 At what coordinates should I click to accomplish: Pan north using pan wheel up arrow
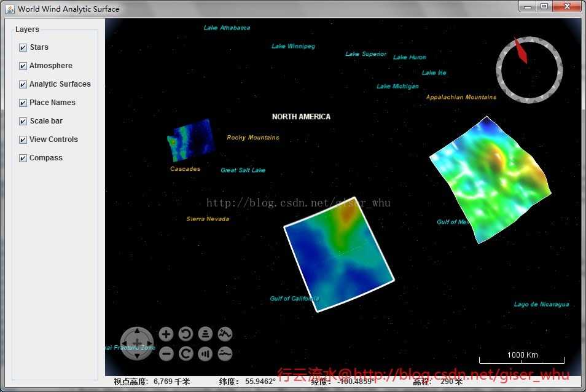tap(137, 331)
